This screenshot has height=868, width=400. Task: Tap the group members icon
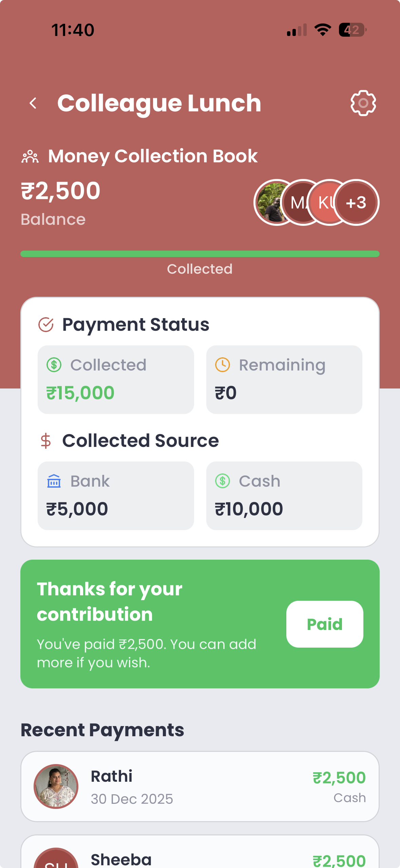coord(30,157)
